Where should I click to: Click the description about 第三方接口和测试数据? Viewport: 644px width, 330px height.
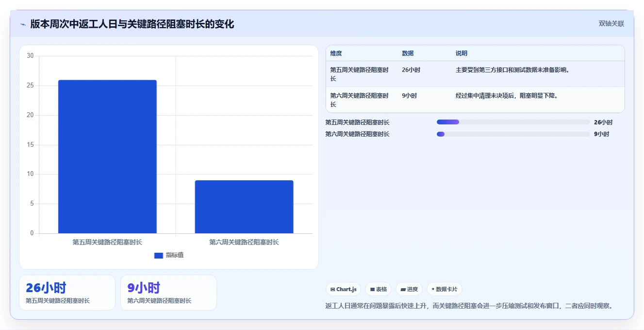pos(512,70)
